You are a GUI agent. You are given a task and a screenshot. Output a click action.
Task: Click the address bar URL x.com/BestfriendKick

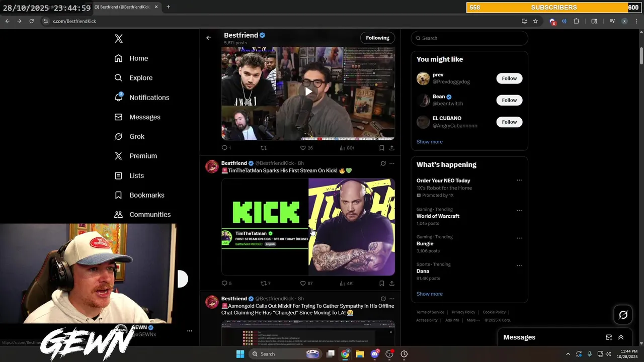tap(74, 21)
